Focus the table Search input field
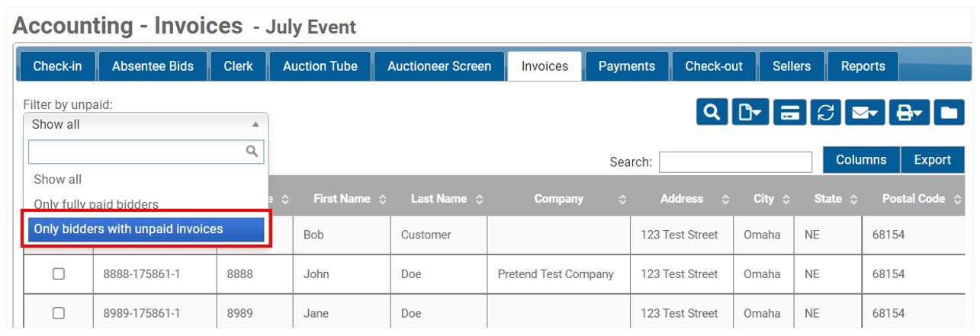 [x=735, y=162]
